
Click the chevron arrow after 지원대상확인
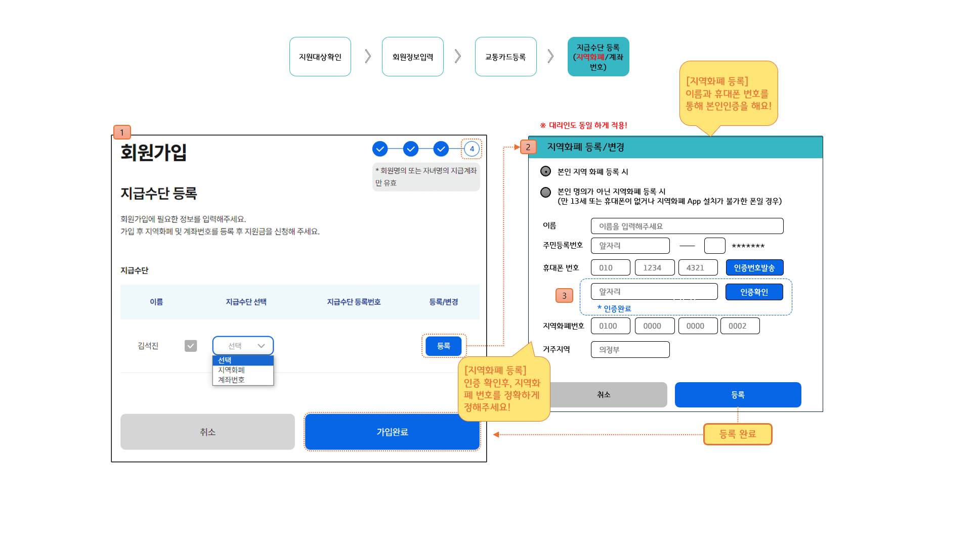[368, 56]
